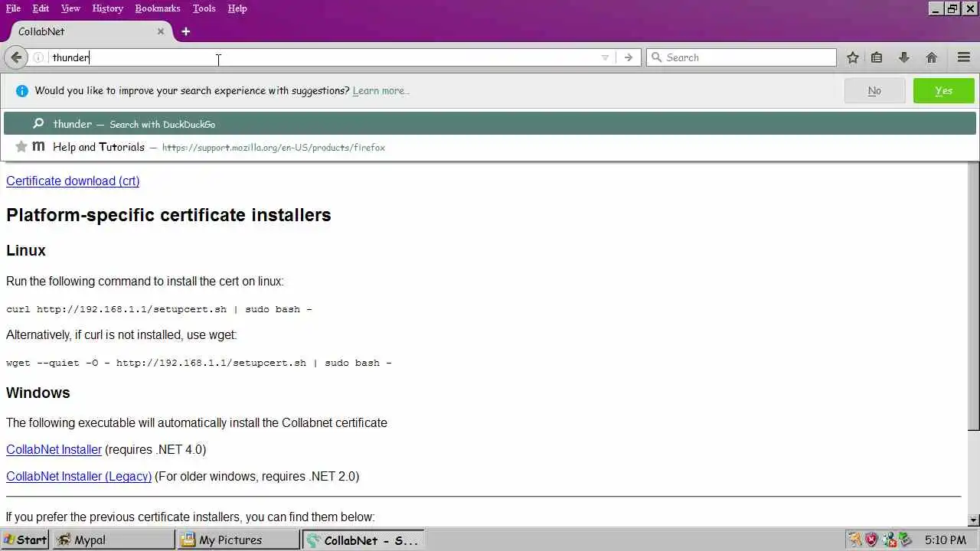Switch to My Pictures taskbar window

pyautogui.click(x=238, y=540)
